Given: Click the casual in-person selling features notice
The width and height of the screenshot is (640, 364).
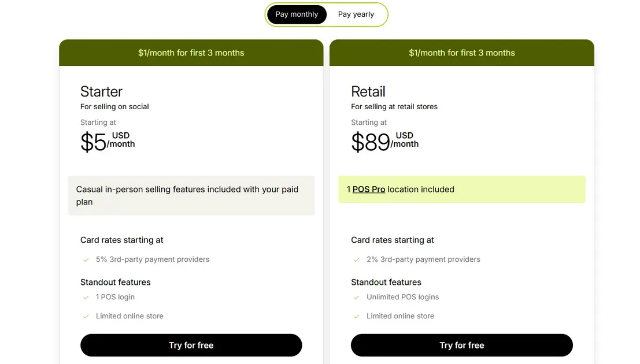Looking at the screenshot, I should 191,195.
